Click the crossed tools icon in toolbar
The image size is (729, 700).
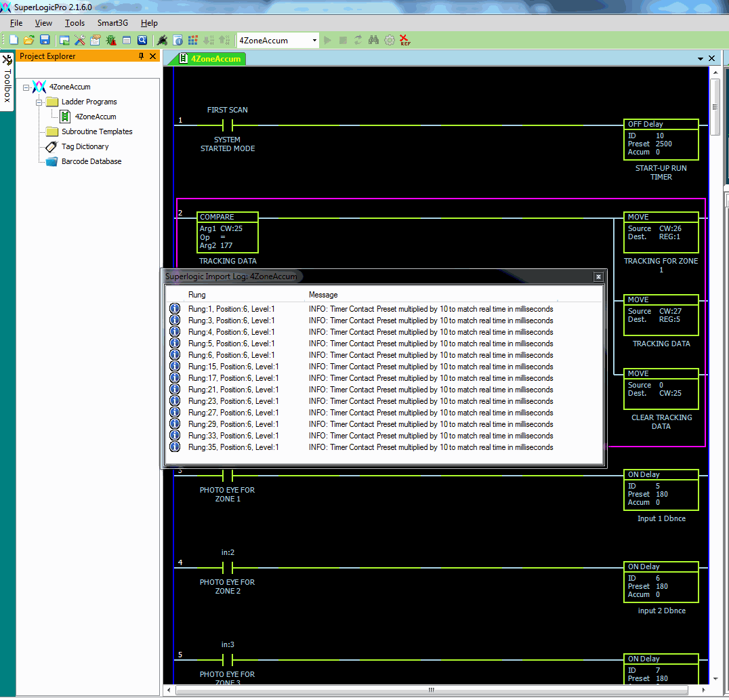tap(80, 41)
